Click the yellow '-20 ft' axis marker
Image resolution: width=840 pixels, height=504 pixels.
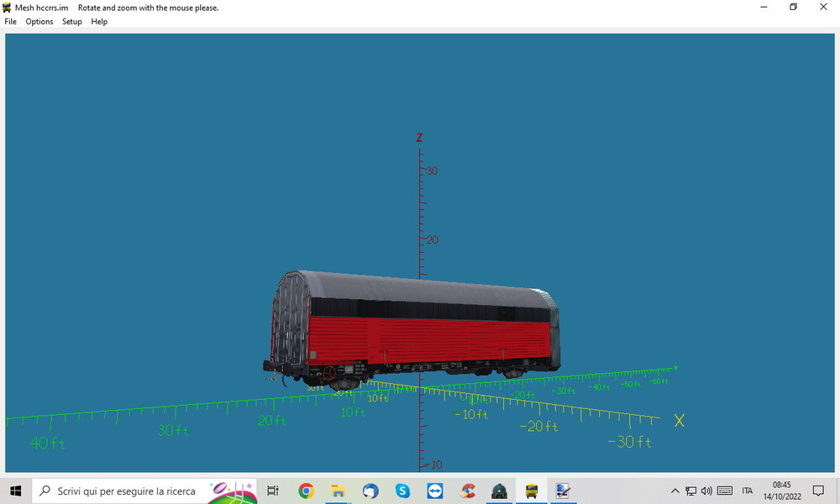[539, 427]
